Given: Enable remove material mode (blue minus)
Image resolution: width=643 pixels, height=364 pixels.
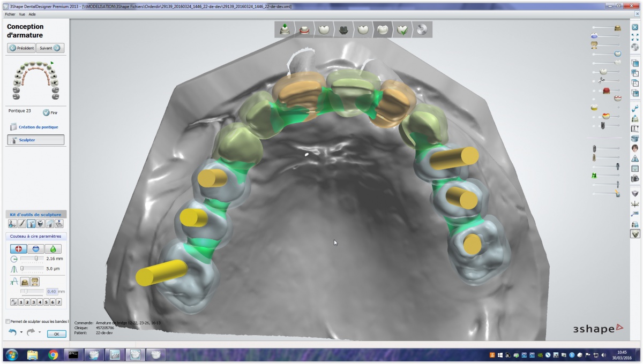Looking at the screenshot, I should 35,249.
